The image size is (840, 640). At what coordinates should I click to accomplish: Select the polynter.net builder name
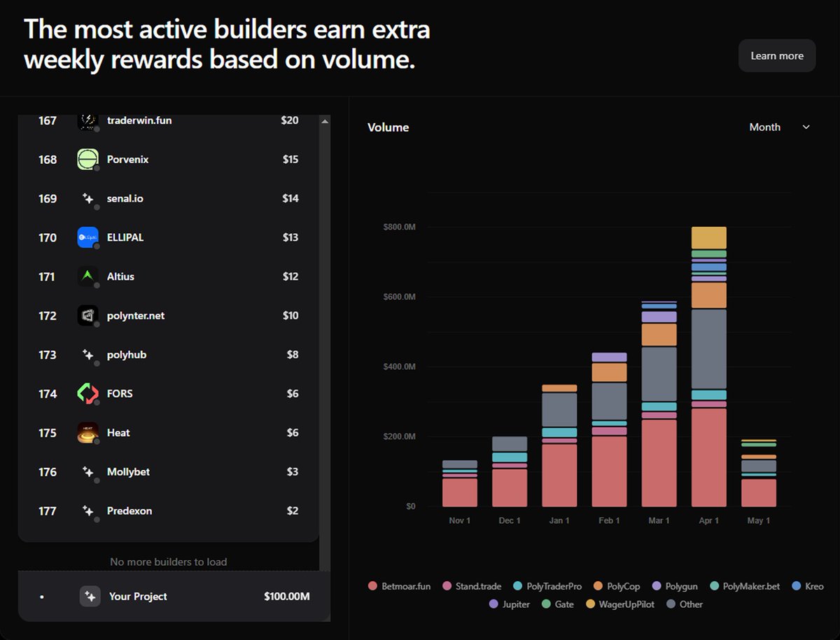click(x=136, y=316)
